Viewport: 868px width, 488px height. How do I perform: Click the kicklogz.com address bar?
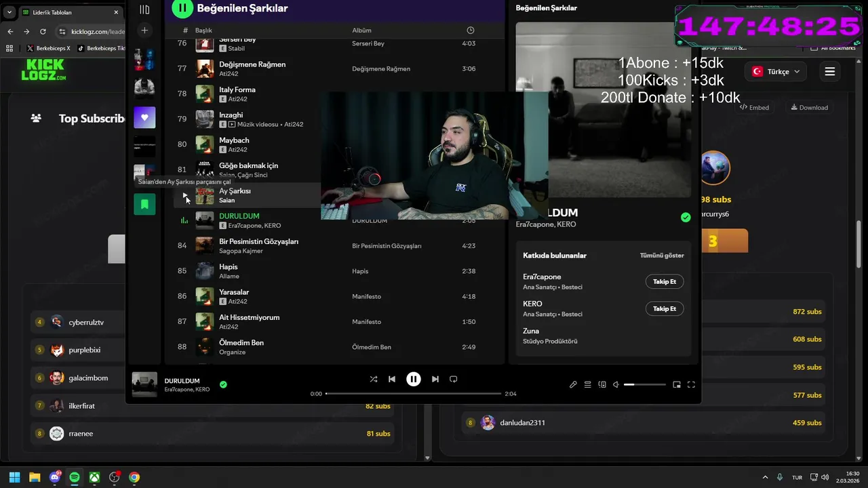(x=98, y=31)
